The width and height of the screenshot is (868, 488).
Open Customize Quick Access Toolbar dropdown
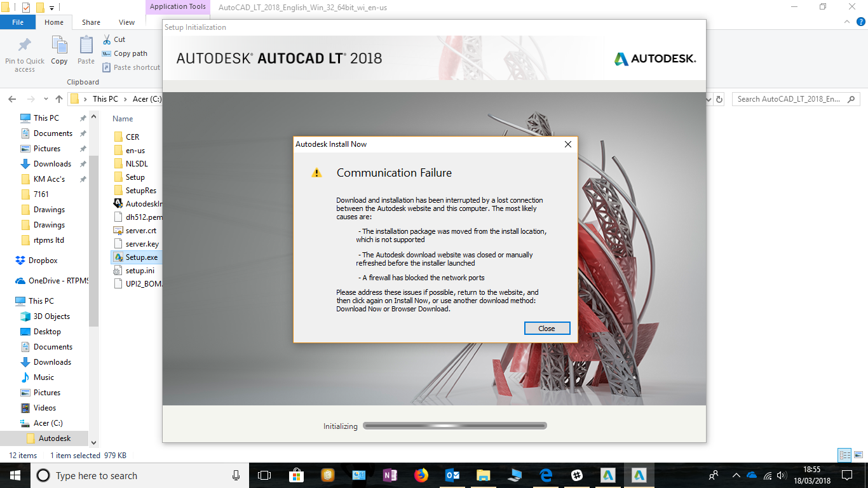pyautogui.click(x=51, y=8)
